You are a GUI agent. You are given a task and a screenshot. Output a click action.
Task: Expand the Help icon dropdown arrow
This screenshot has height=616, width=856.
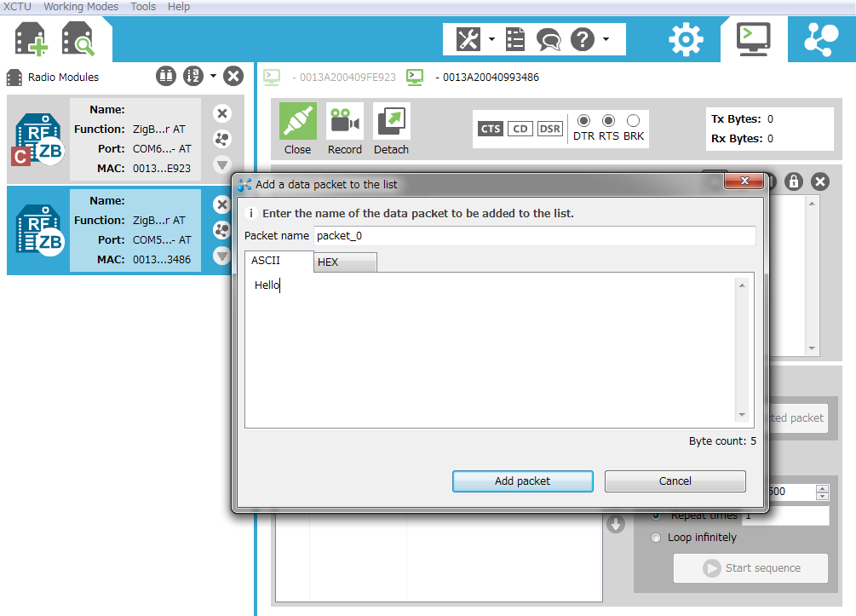click(606, 39)
